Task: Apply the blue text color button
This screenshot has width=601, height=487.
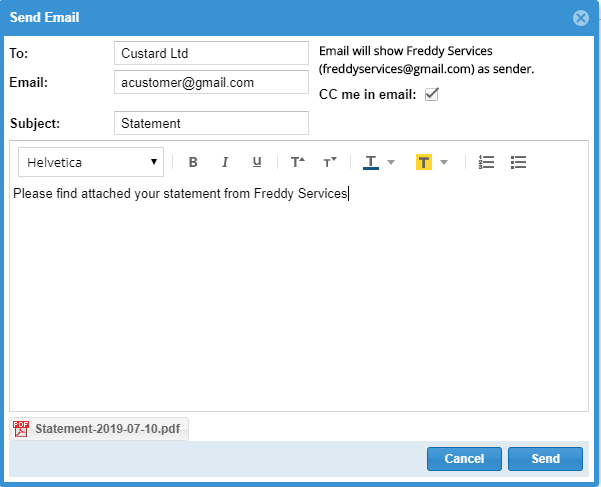Action: click(371, 162)
